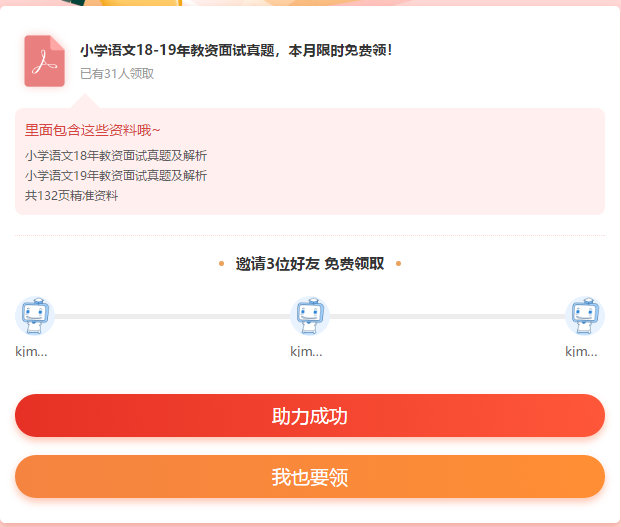Click the 里面包含这些资料哦~ heading
The image size is (621, 527).
(x=93, y=130)
